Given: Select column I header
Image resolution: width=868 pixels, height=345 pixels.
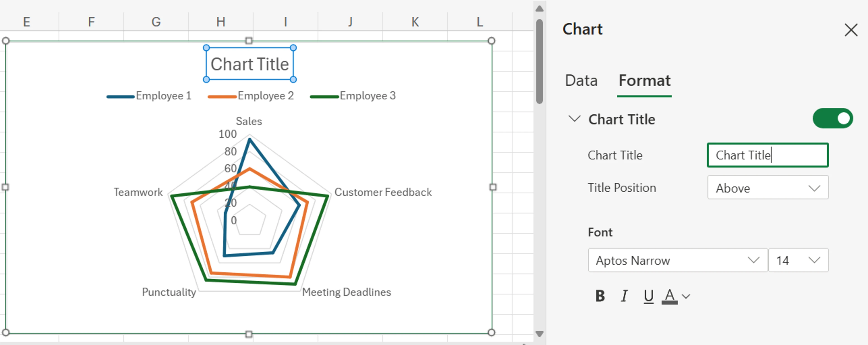Looking at the screenshot, I should point(285,22).
